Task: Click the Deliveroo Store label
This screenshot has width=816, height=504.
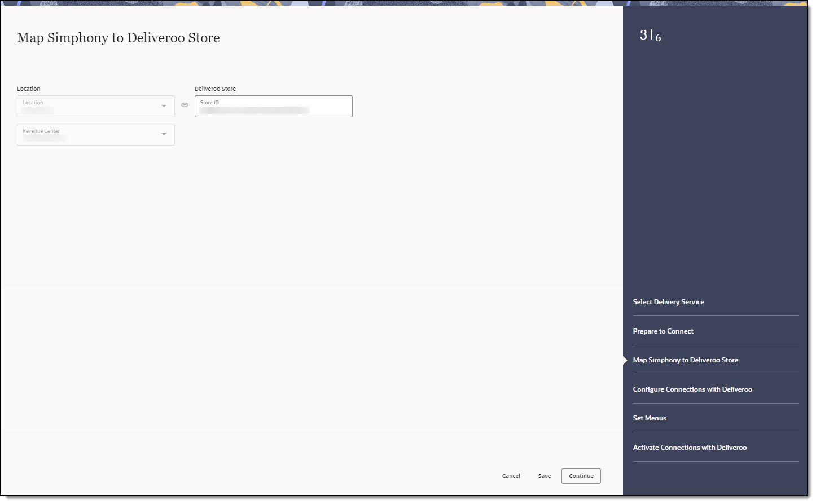Action: point(215,89)
